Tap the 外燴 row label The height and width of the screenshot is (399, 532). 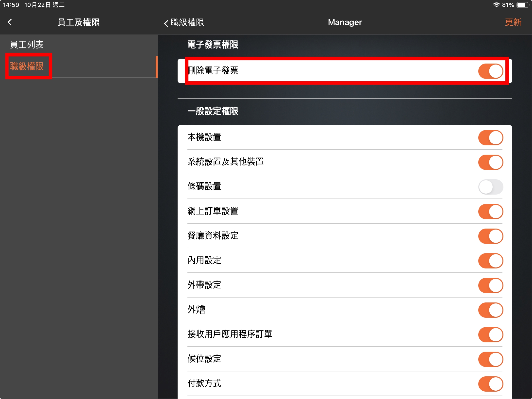[x=196, y=310]
